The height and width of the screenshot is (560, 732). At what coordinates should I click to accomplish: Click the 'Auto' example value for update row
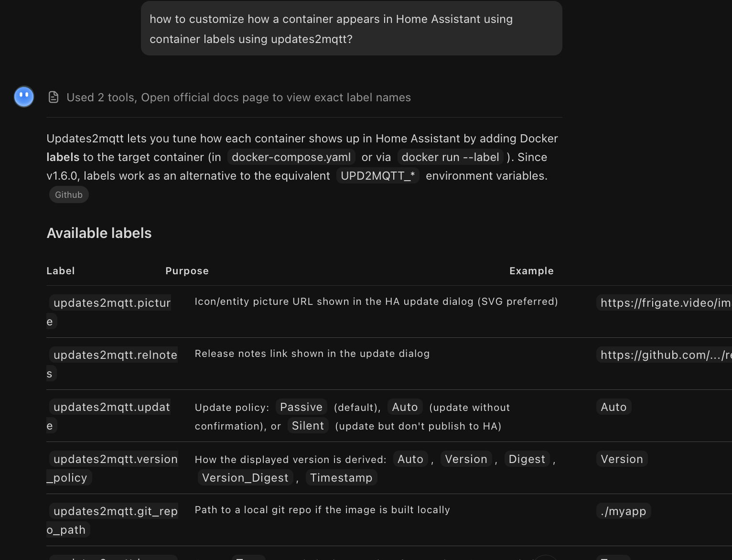[x=614, y=407]
